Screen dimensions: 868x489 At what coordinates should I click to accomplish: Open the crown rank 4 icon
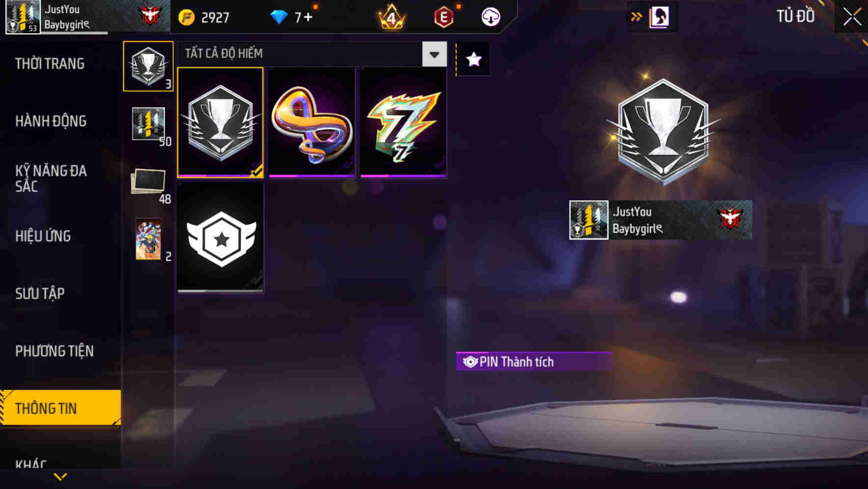tap(391, 17)
